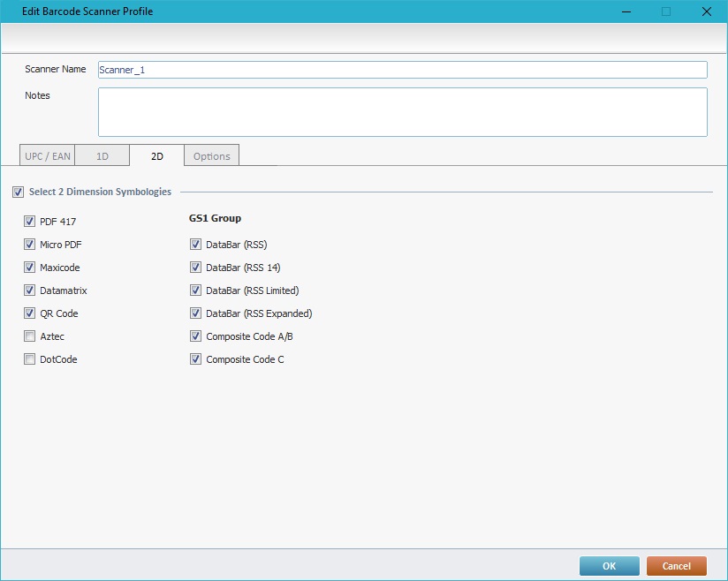728x581 pixels.
Task: Go to the Options tab
Action: (x=212, y=156)
